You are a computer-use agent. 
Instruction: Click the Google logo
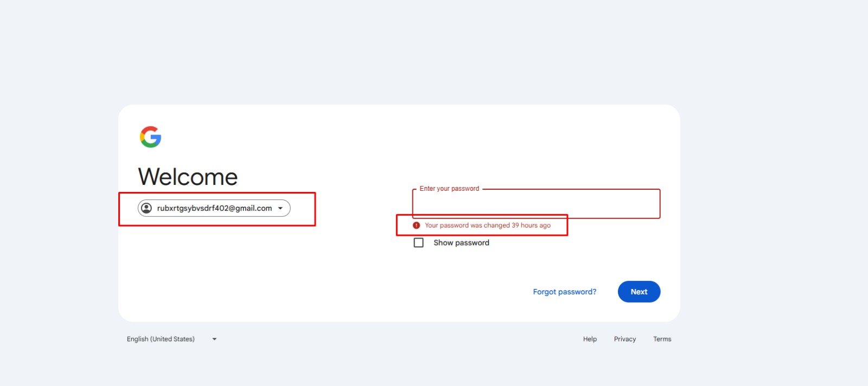[x=150, y=137]
